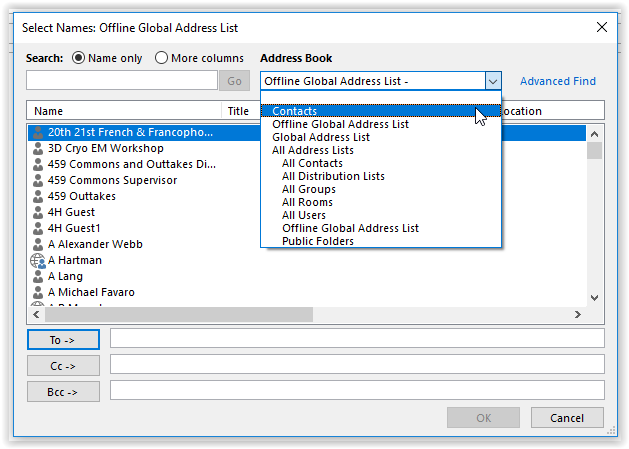Select All Address Lists entry
This screenshot has width=629, height=449.
pos(381,150)
